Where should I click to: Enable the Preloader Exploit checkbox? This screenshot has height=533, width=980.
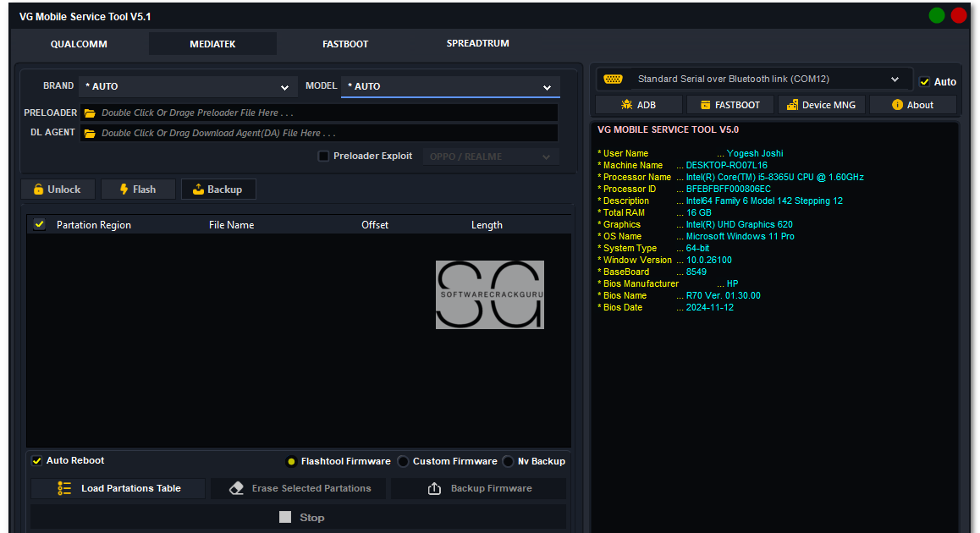pyautogui.click(x=323, y=157)
